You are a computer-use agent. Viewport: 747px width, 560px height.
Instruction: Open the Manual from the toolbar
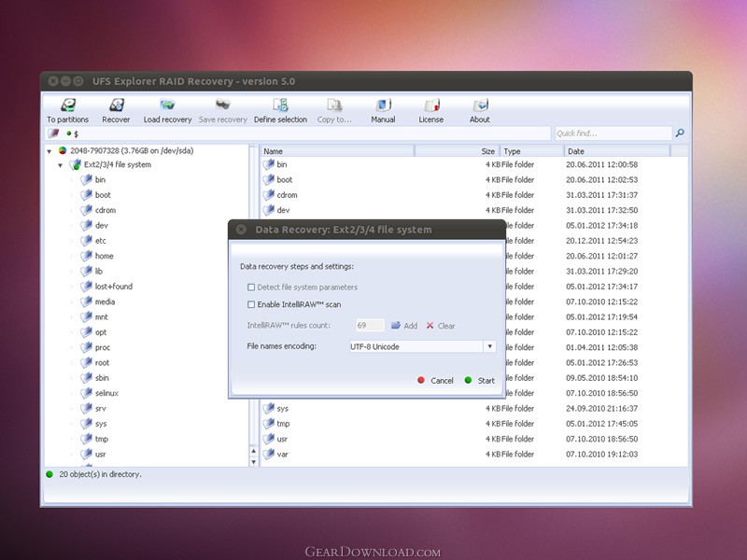pos(383,110)
